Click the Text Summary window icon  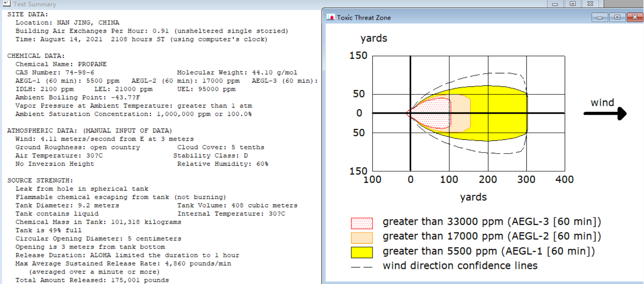[7, 4]
